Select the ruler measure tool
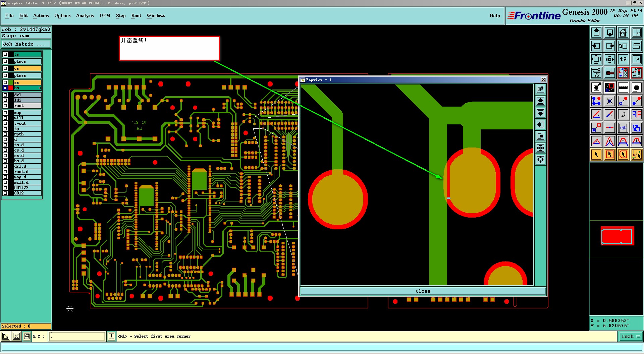The height and width of the screenshot is (354, 644). pyautogui.click(x=623, y=87)
